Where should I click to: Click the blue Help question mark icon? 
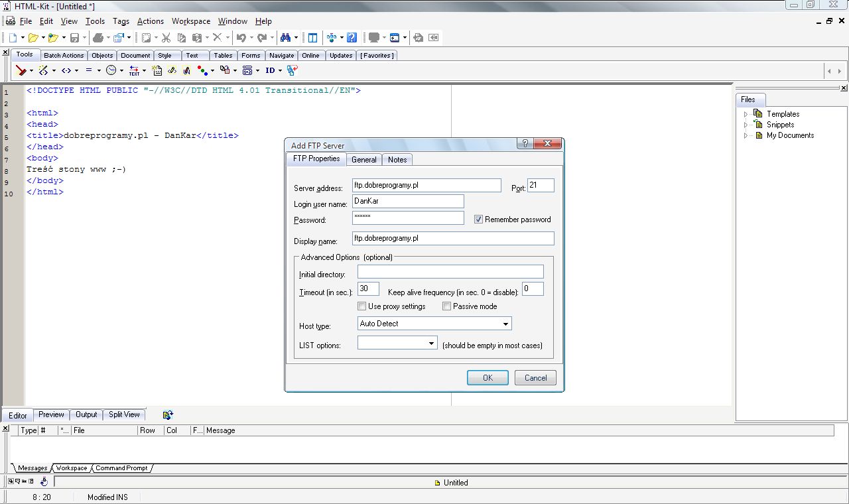tap(352, 38)
